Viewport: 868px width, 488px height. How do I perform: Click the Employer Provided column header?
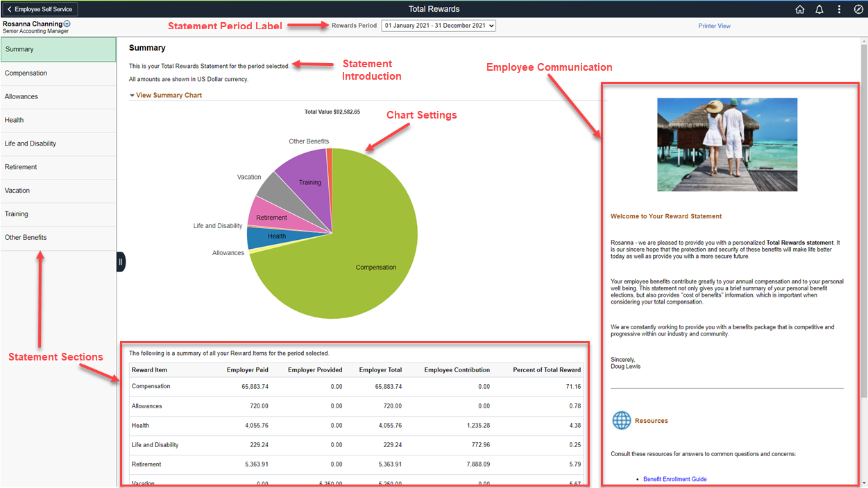click(x=315, y=369)
